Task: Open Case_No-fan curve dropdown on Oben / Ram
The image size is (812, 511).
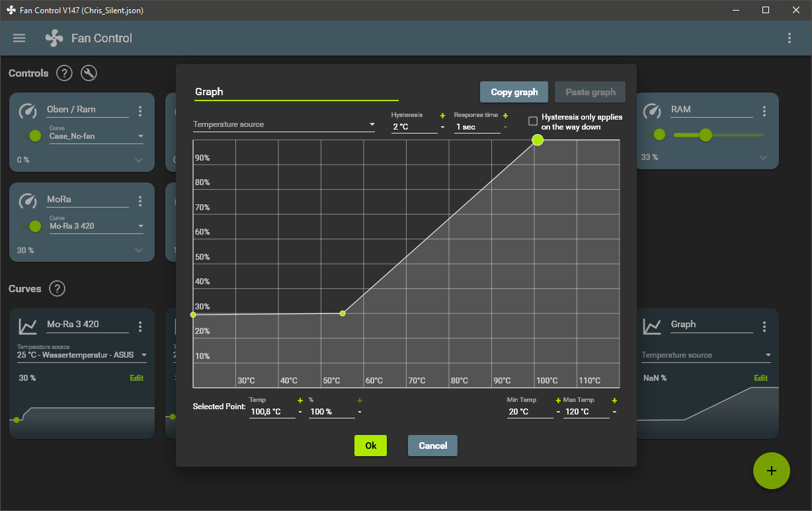Action: pyautogui.click(x=97, y=136)
